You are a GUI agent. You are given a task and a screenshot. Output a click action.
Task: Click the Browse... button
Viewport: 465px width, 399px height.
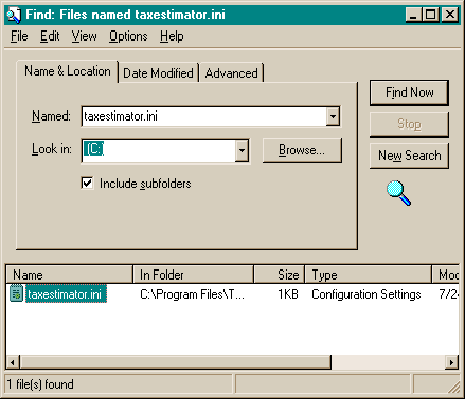(302, 150)
